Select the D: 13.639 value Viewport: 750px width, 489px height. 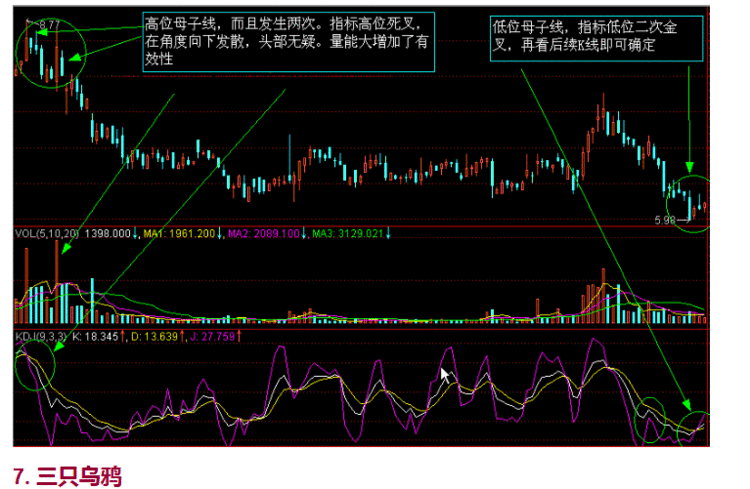154,337
